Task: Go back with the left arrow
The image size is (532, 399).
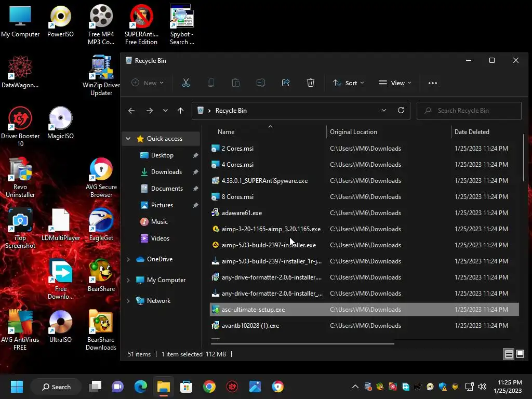Action: coord(131,111)
